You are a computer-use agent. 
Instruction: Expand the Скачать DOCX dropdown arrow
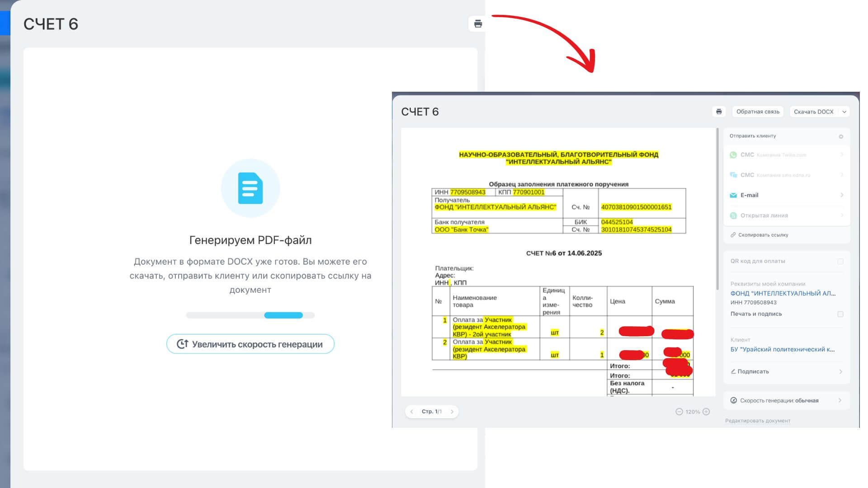point(844,112)
